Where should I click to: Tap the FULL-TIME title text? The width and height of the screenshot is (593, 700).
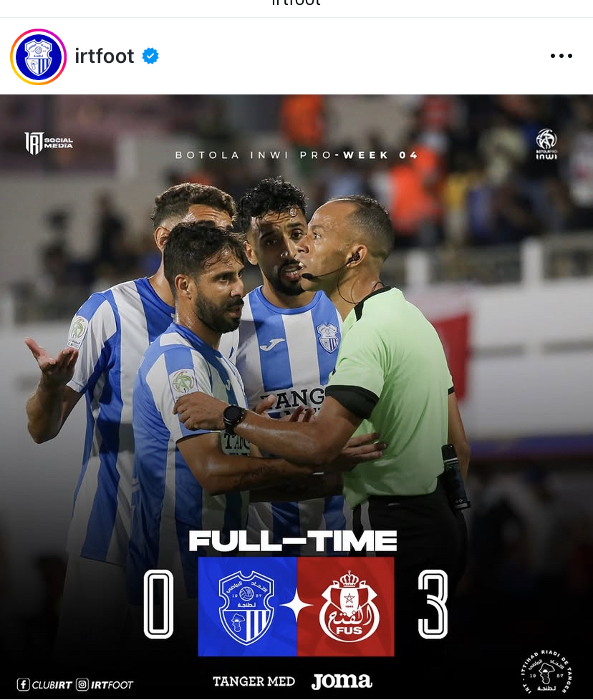293,541
